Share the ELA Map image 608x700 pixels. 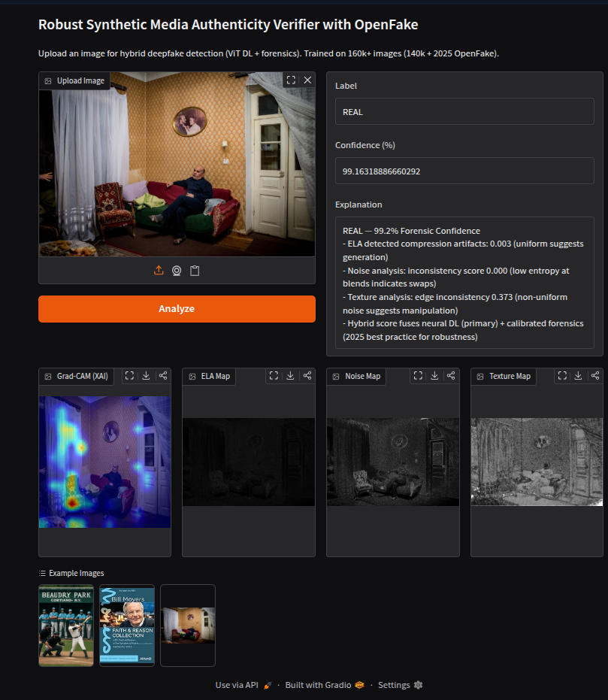(307, 375)
